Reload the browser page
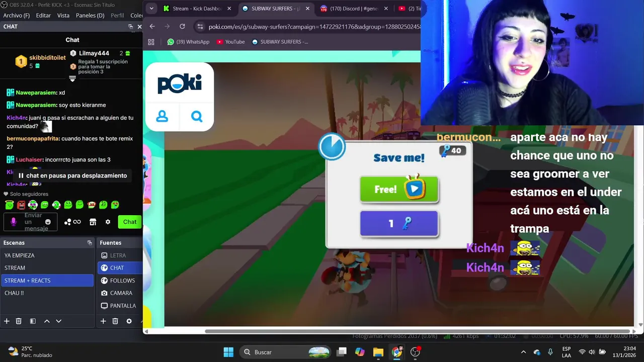This screenshot has height=362, width=644. (x=182, y=27)
